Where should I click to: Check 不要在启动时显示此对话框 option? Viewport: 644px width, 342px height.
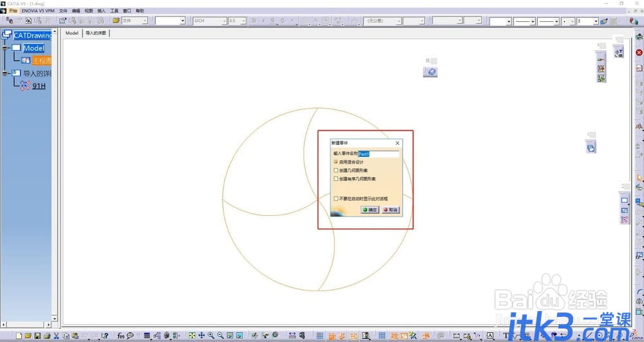336,198
